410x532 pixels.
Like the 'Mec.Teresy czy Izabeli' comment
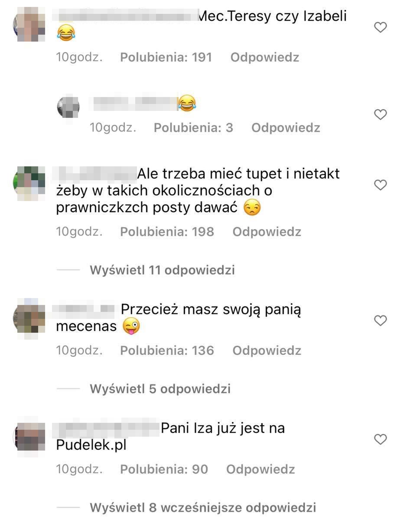click(380, 28)
